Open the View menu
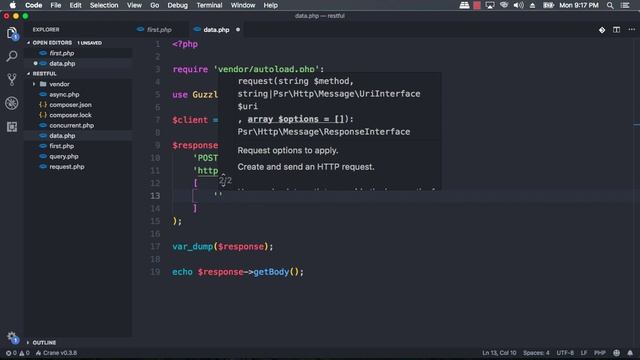640x360 pixels. [134, 5]
